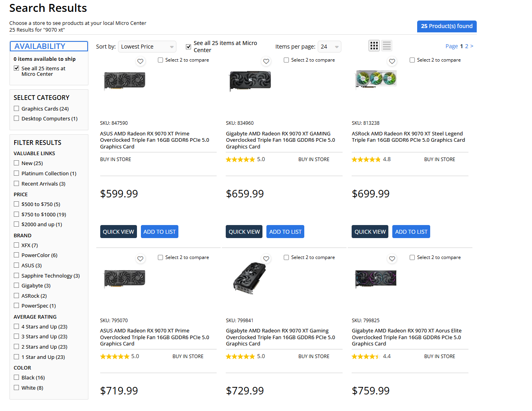Favorite the ASUS Prime $599.99 card

click(140, 61)
